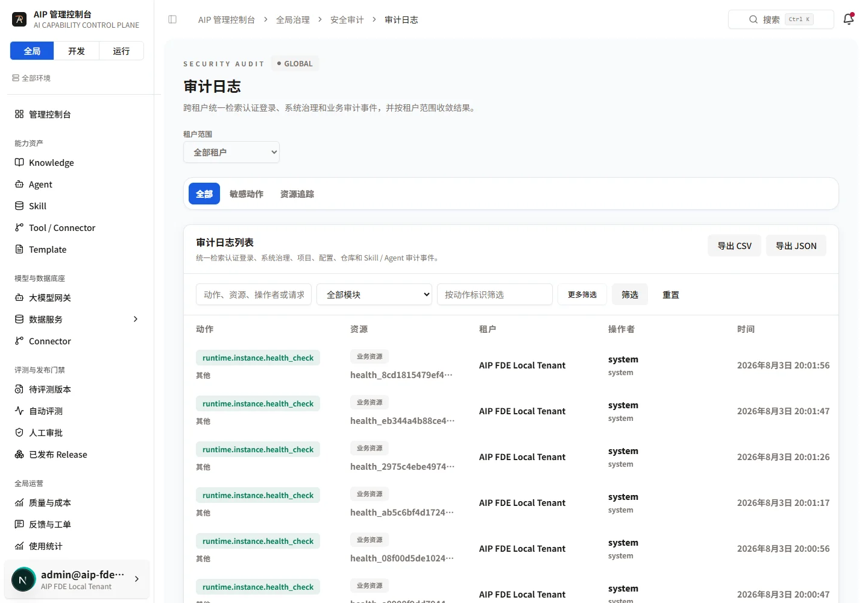Click the 反馈与工单 message icon
The image size is (868, 603).
[x=19, y=524]
